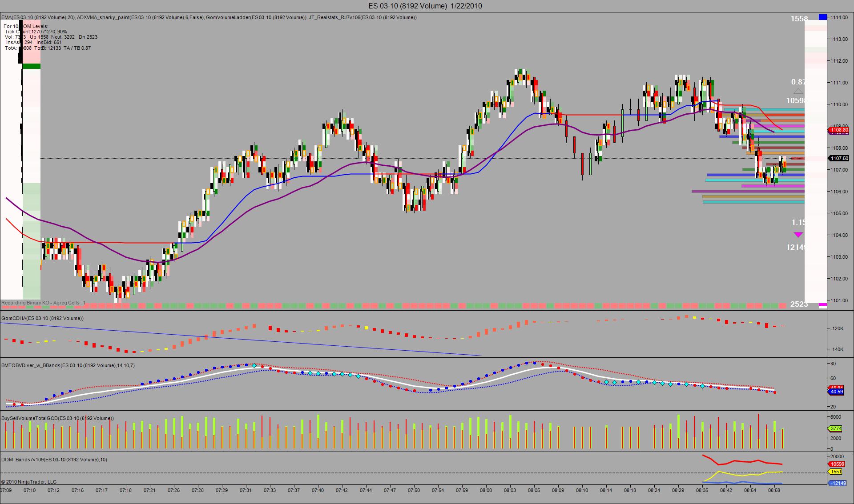The height and width of the screenshot is (504, 854).
Task: Click the blue square marker beside 1114.00
Action: click(x=822, y=17)
